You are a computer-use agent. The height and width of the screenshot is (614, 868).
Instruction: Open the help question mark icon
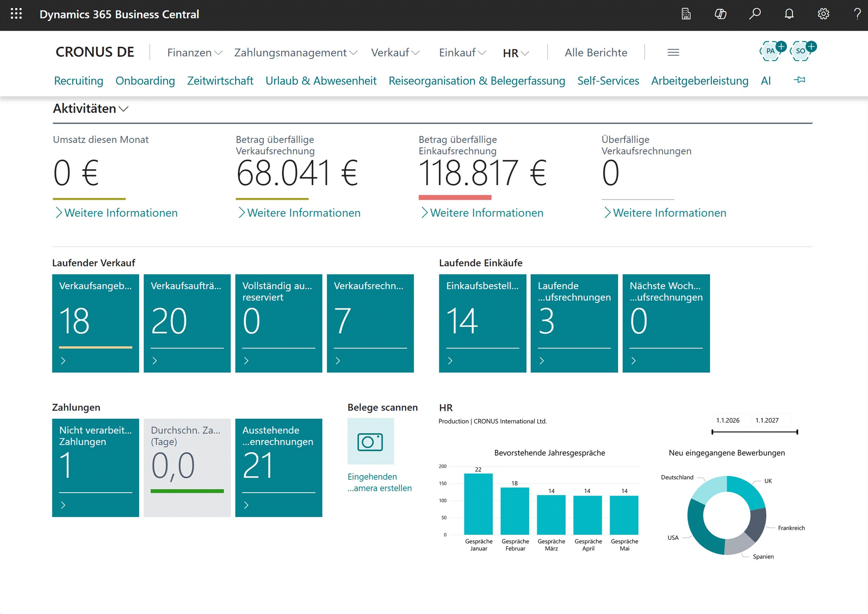[x=858, y=14]
